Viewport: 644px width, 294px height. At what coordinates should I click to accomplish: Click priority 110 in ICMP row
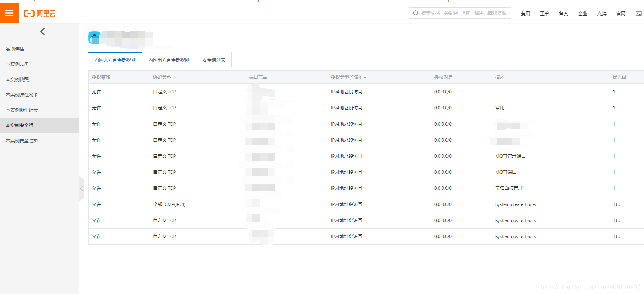[616, 204]
